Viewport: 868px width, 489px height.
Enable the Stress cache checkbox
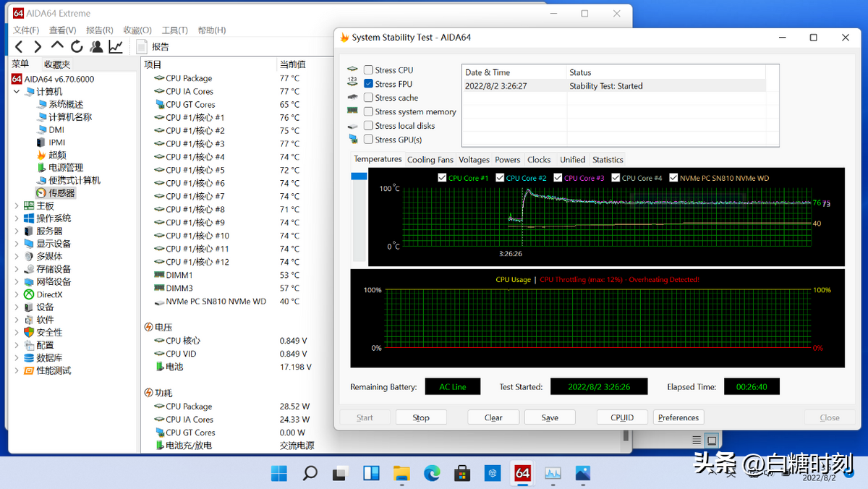pyautogui.click(x=369, y=98)
